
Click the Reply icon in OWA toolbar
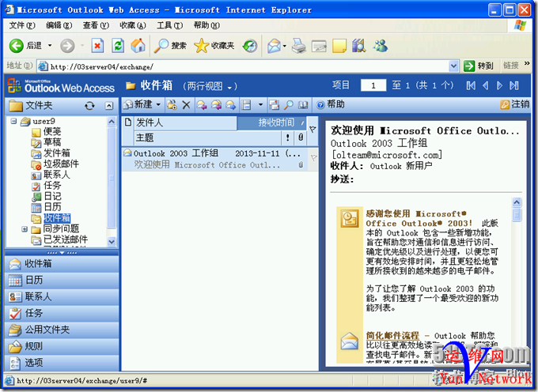[202, 105]
